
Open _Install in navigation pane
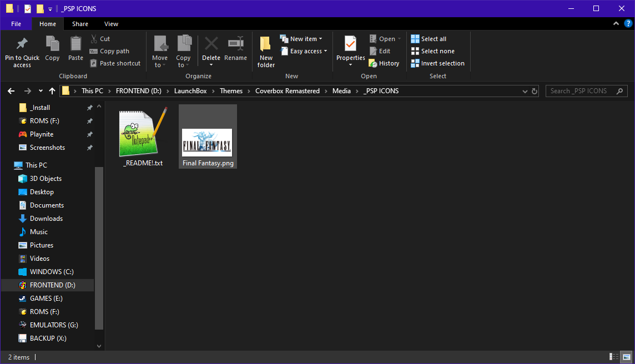40,108
